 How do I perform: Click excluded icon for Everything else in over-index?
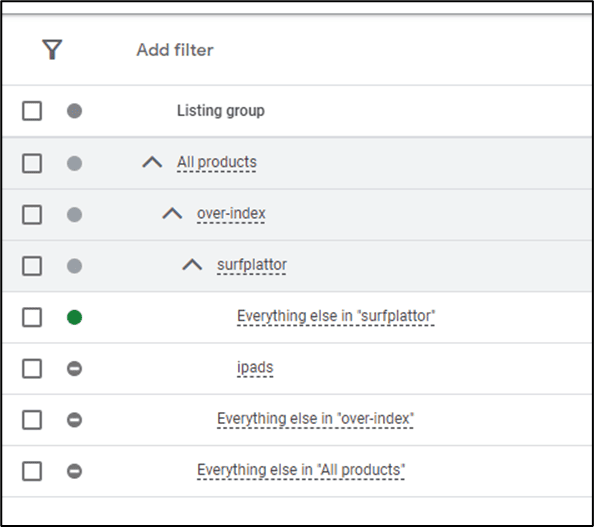74,420
